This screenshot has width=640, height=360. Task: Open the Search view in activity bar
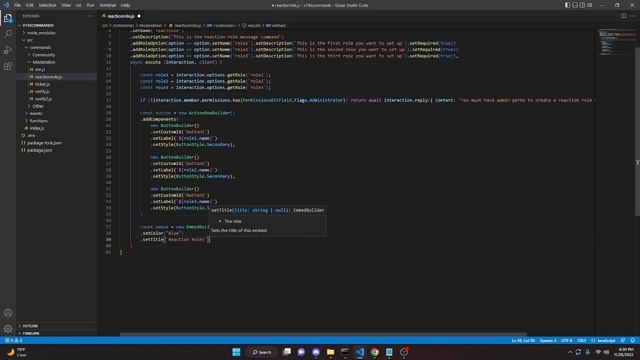coord(8,34)
